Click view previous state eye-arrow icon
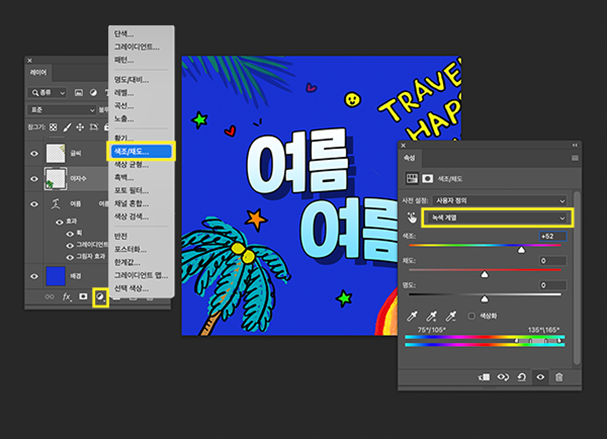Viewport: 607px width, 439px height. pos(503,377)
